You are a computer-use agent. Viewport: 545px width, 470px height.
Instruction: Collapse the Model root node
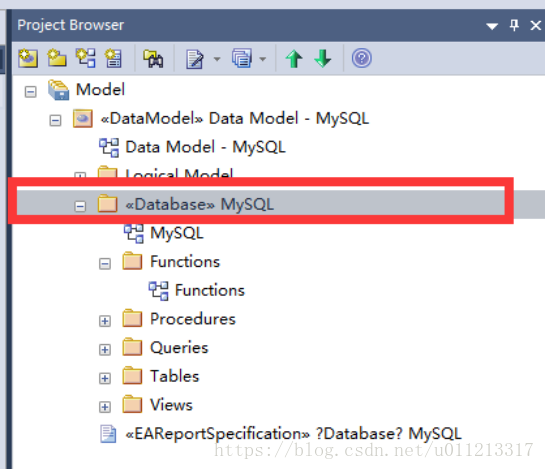31,92
